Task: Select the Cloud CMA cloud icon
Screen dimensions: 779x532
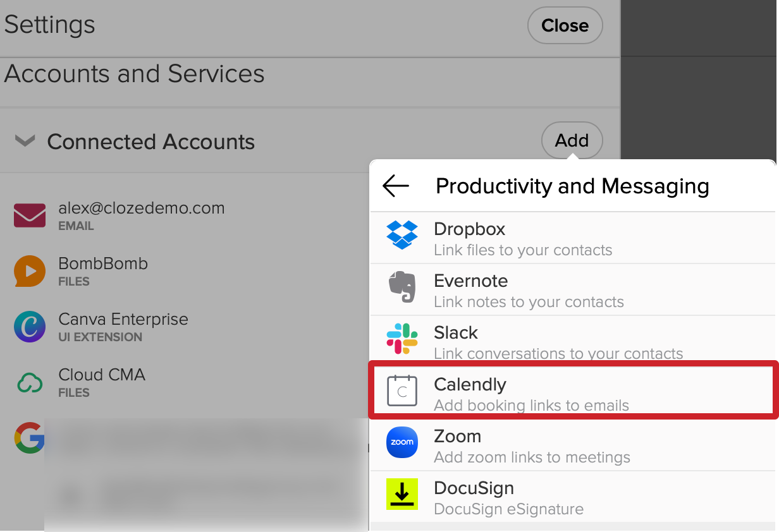Action: click(29, 382)
